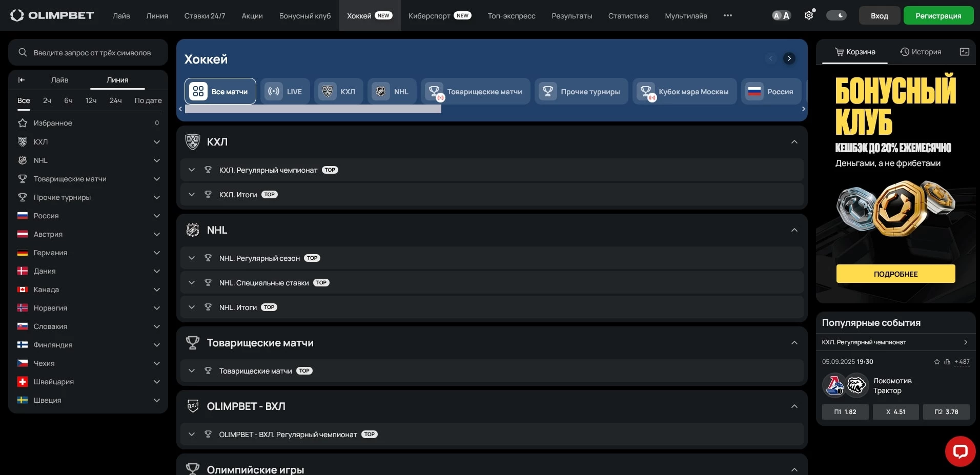Collapse the left sidebar panel arrow icon
Viewport: 980px width, 475px height.
[x=22, y=80]
